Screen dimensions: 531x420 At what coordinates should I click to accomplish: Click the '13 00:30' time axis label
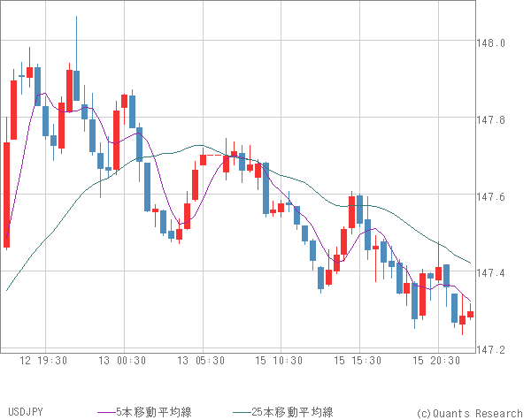[122, 361]
